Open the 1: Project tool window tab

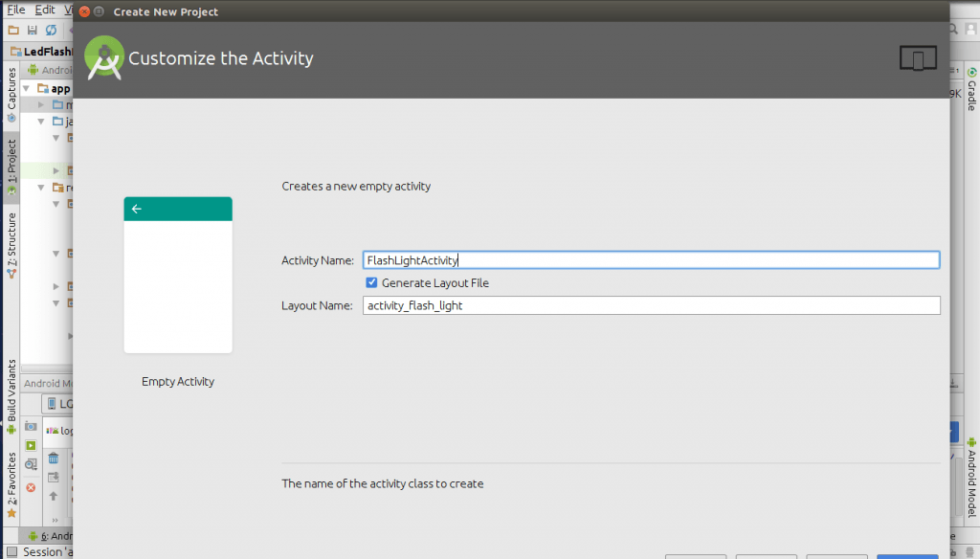[11, 167]
